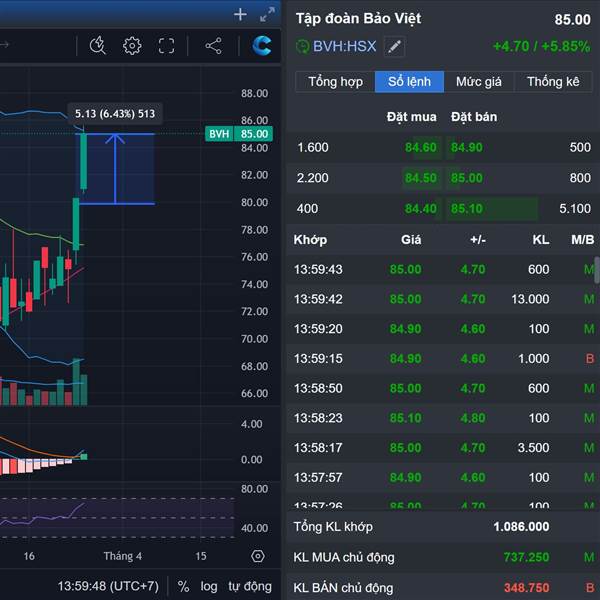
Task: Click the plus icon above chart
Action: [x=240, y=15]
